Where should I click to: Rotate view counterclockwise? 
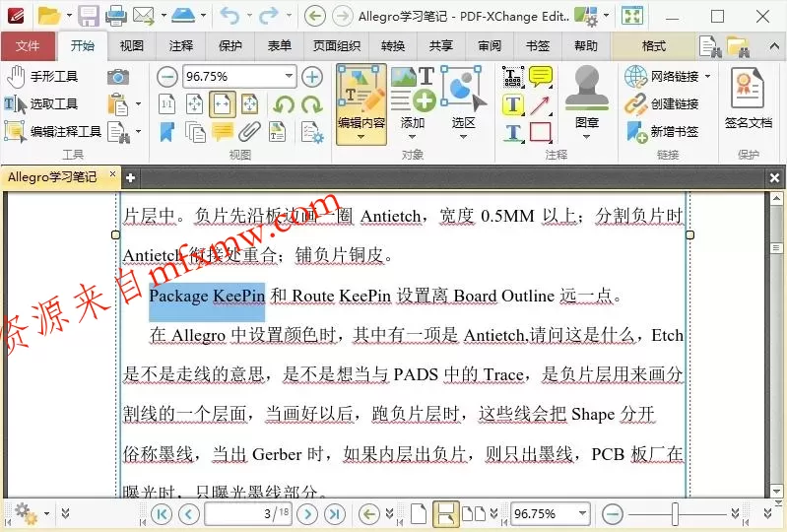point(284,104)
